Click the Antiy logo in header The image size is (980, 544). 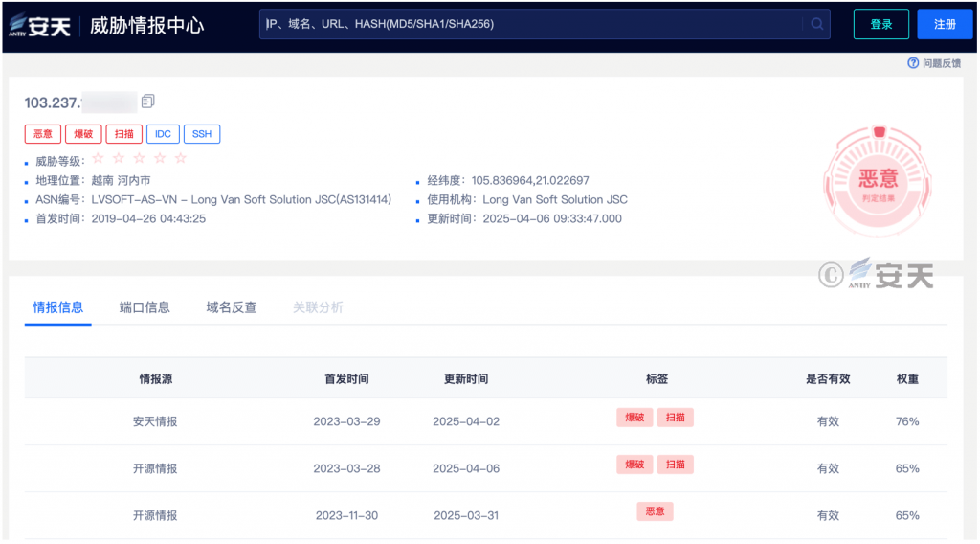pyautogui.click(x=39, y=25)
